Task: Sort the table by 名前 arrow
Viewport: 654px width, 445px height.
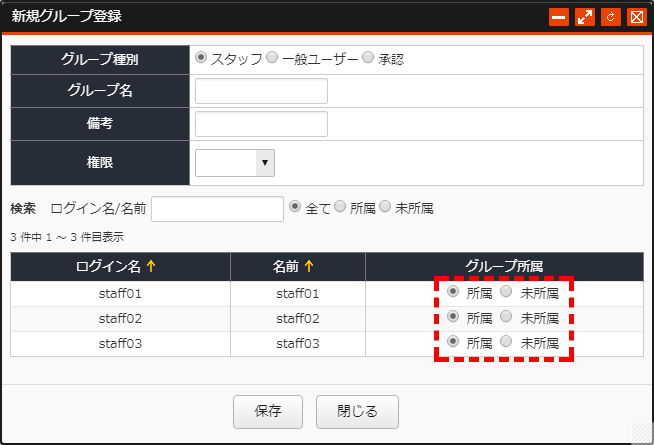Action: pyautogui.click(x=309, y=266)
